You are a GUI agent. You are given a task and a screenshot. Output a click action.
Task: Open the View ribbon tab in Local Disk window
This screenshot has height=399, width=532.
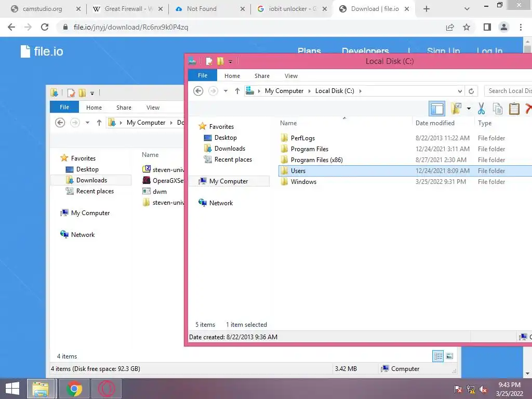coord(291,76)
